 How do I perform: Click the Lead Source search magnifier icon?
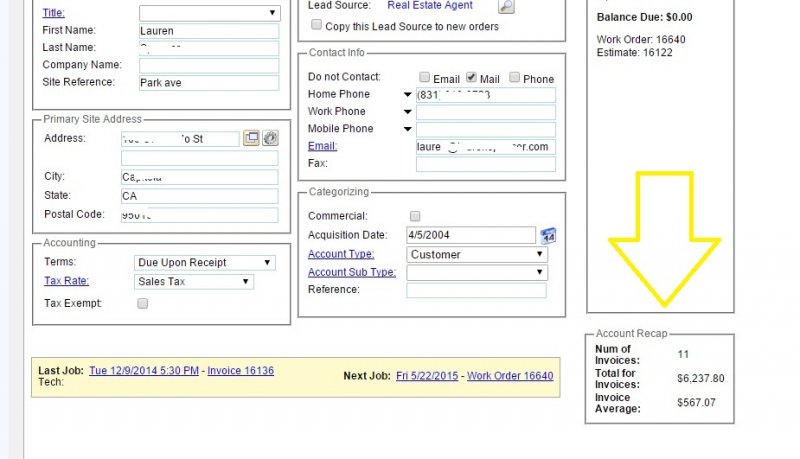pos(506,6)
